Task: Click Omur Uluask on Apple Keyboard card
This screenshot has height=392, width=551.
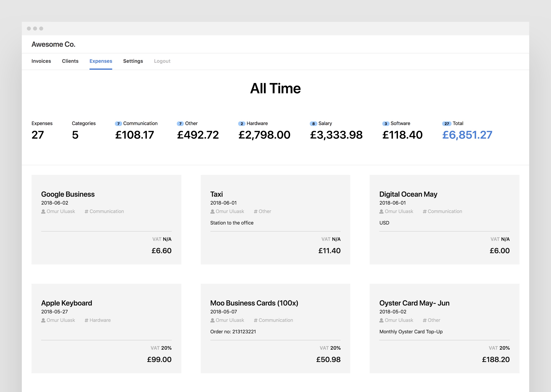Action: click(x=61, y=320)
